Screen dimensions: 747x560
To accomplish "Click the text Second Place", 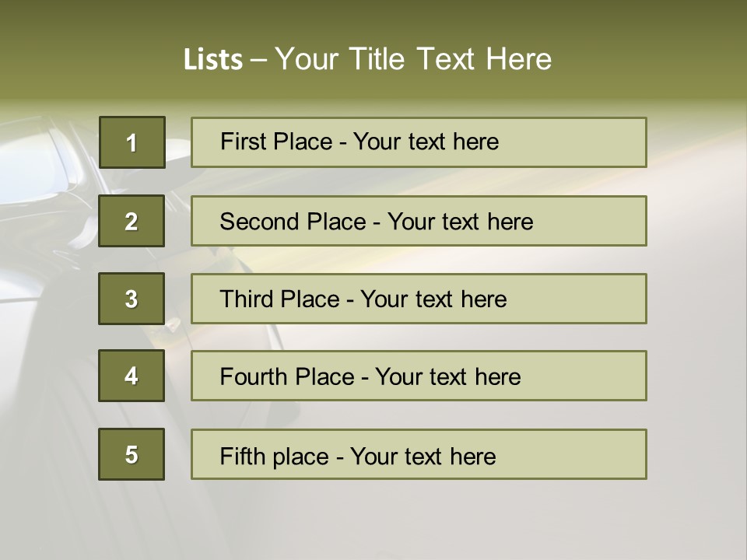I will point(293,222).
